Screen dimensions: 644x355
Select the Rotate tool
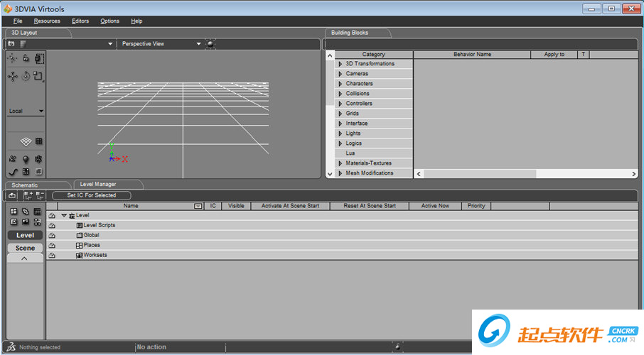26,77
